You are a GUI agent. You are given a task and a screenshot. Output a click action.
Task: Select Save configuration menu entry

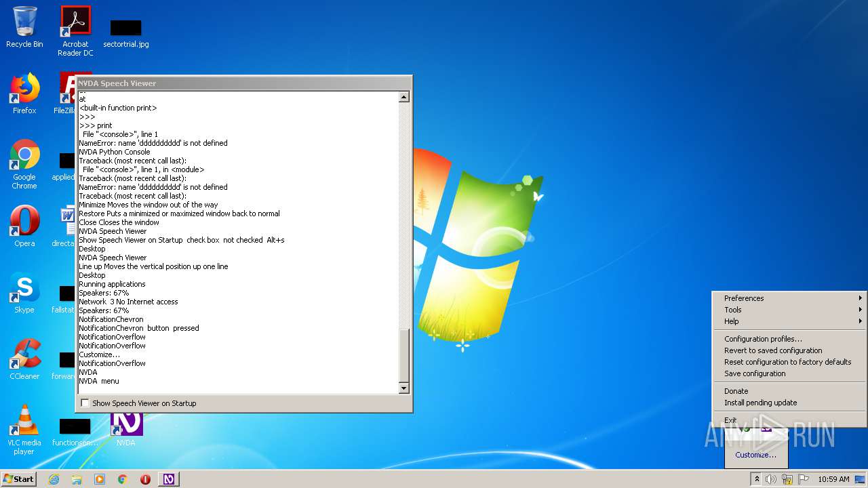[x=789, y=373]
